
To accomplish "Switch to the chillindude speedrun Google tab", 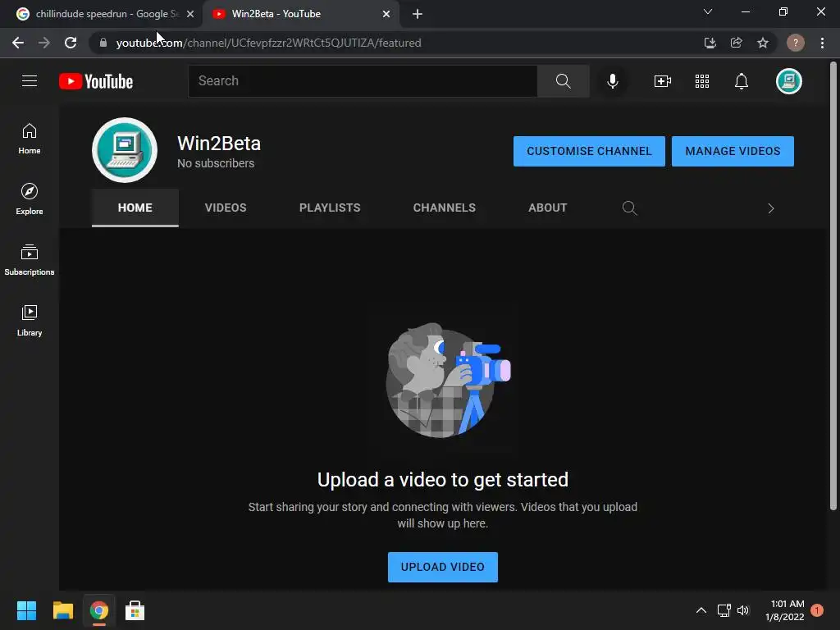I will (x=102, y=14).
